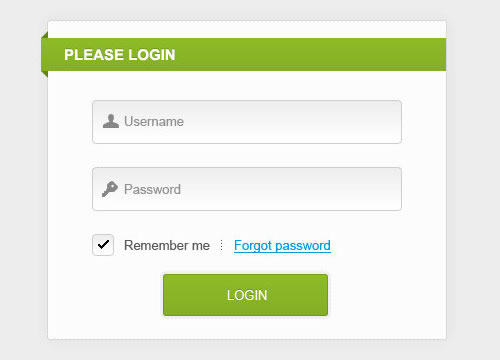The width and height of the screenshot is (500, 360).
Task: Click the folded ribbon corner below the banner
Action: tap(45, 74)
